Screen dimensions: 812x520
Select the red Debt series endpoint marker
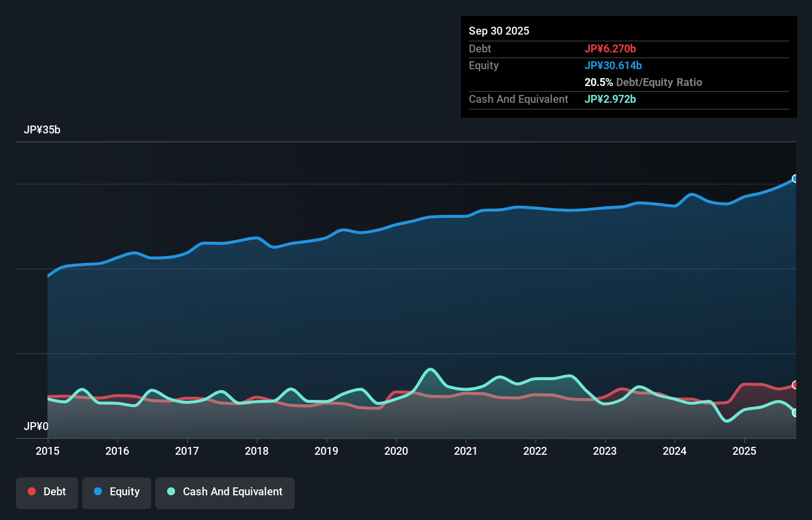[795, 384]
